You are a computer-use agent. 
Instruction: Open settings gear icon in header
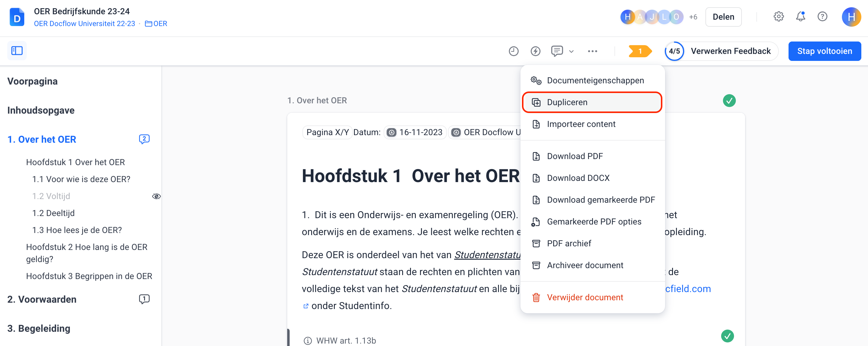pos(778,16)
